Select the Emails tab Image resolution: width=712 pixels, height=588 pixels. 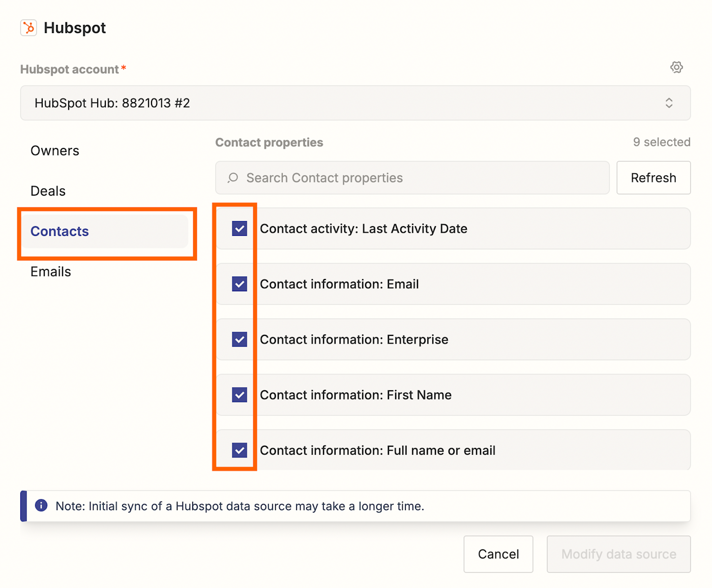click(x=51, y=272)
